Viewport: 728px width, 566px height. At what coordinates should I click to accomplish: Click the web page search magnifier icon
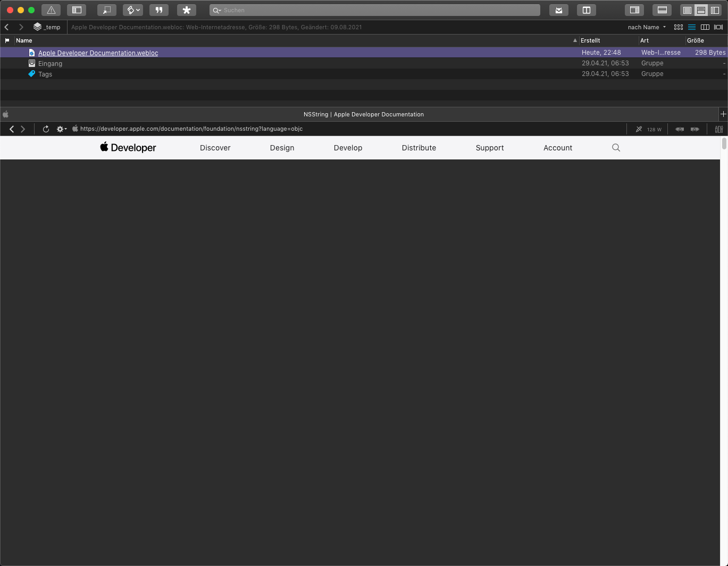click(x=616, y=148)
